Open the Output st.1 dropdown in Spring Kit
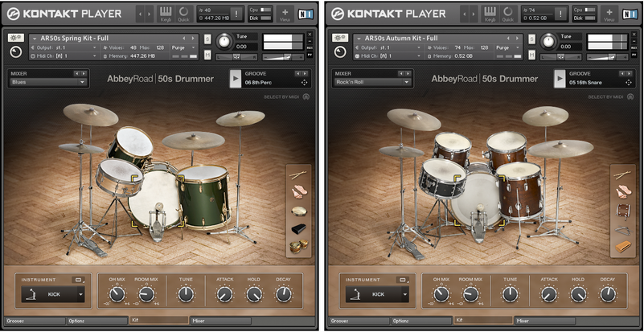 (64, 47)
